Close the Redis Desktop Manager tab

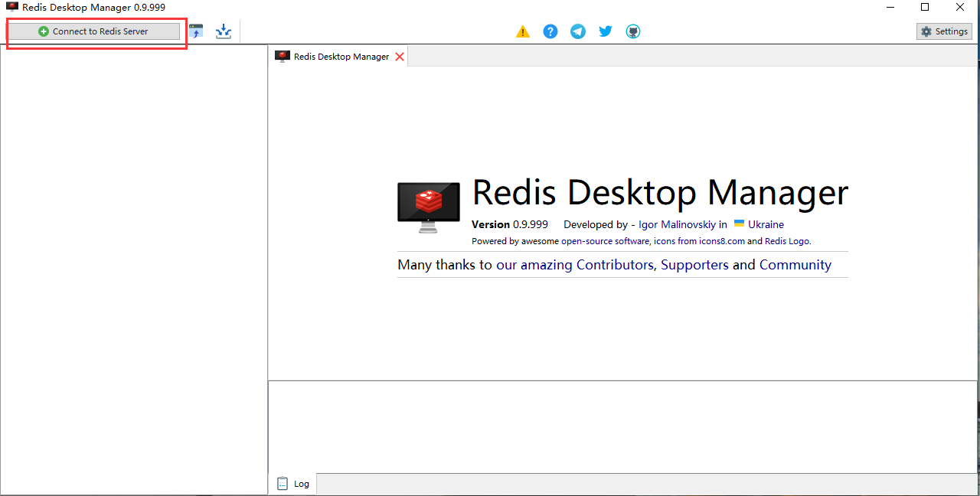(x=400, y=57)
